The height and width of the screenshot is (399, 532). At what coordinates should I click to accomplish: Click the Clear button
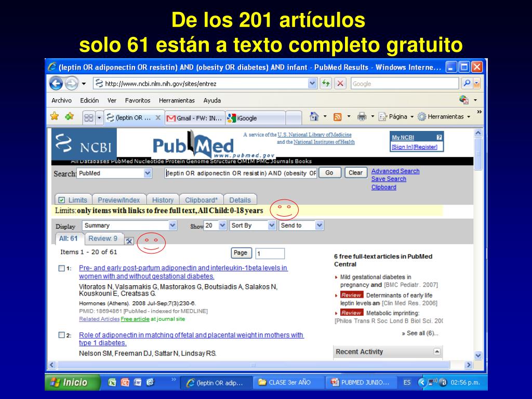355,172
